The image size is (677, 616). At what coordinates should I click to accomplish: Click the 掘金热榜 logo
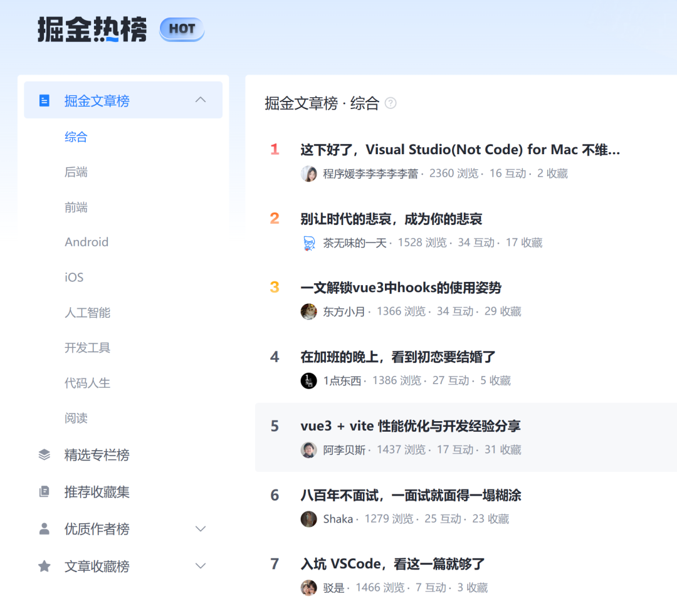click(x=90, y=28)
